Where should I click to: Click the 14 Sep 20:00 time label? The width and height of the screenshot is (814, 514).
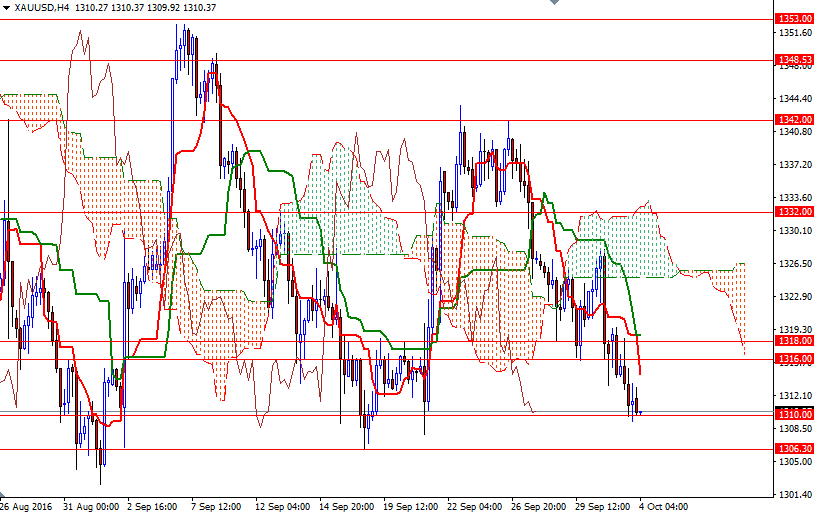click(346, 506)
